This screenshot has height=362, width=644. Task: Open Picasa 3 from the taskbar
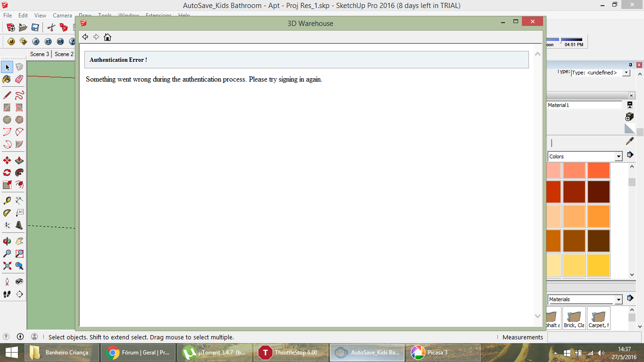pos(444,353)
